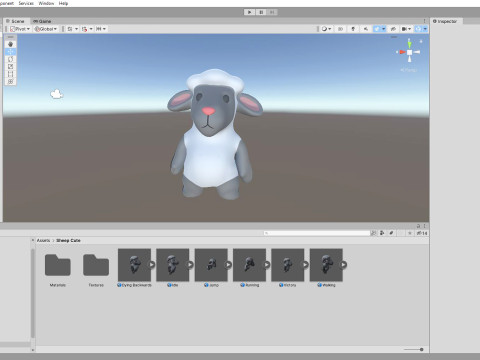Open scene camera settings dropdown
The image size is (480, 360).
point(406,29)
